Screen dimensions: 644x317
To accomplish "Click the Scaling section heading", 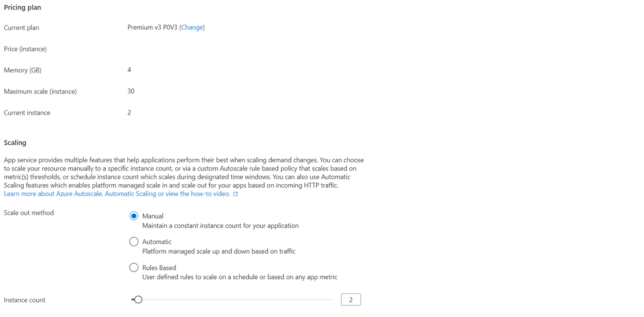I will pyautogui.click(x=15, y=142).
